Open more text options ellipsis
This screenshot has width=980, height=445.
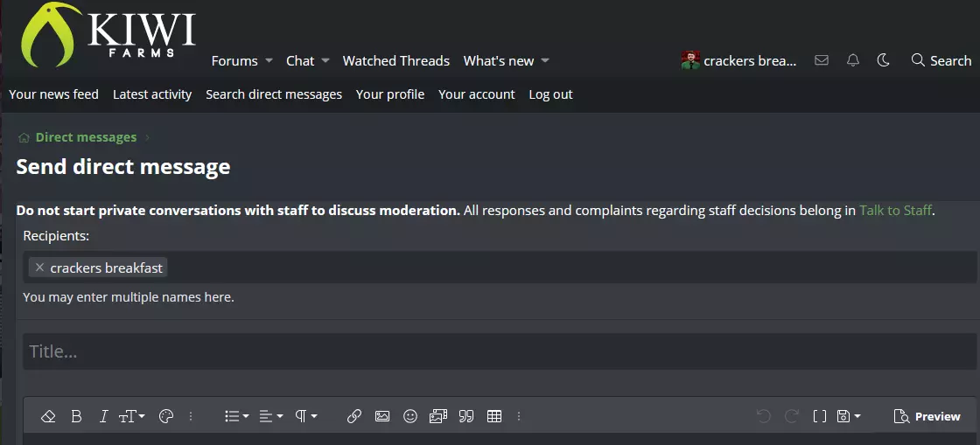click(x=191, y=416)
